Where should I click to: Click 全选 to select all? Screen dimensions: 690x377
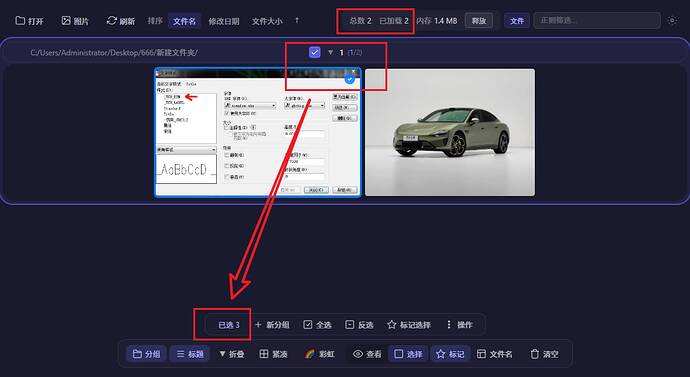coord(317,325)
